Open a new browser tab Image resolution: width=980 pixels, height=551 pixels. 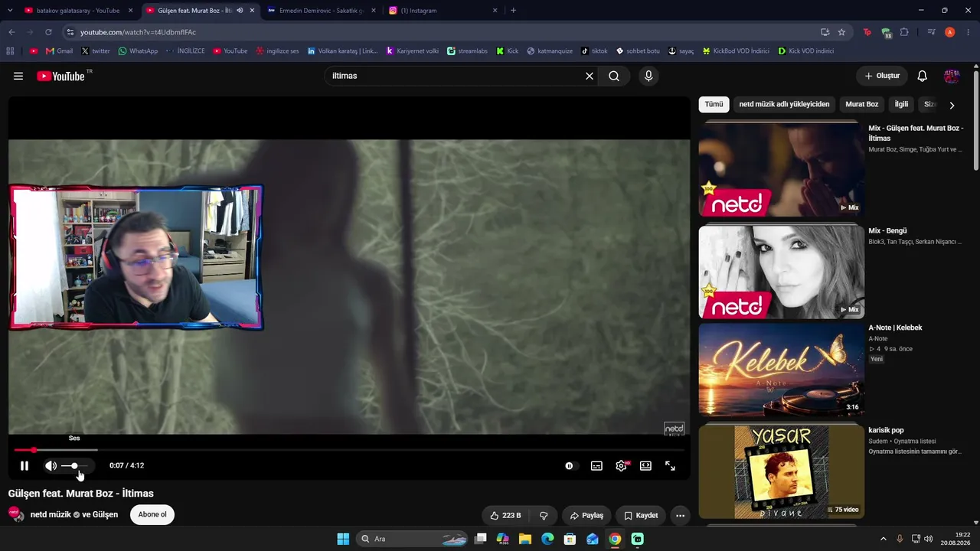(x=513, y=11)
